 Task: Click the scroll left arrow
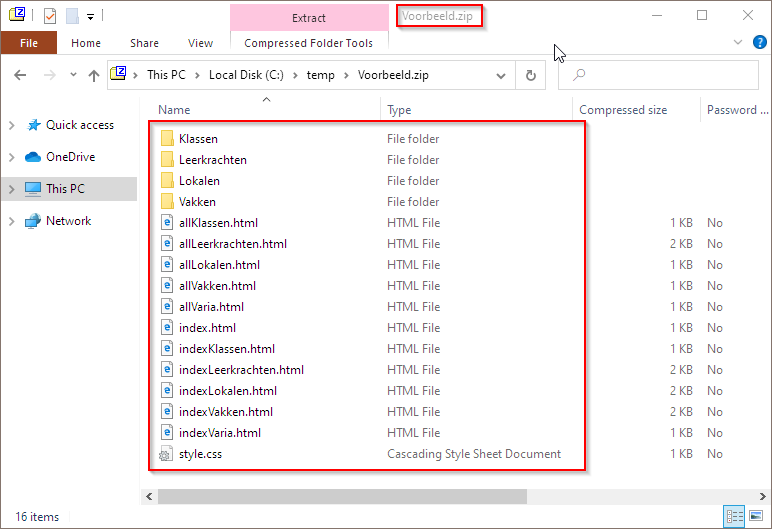tap(149, 496)
